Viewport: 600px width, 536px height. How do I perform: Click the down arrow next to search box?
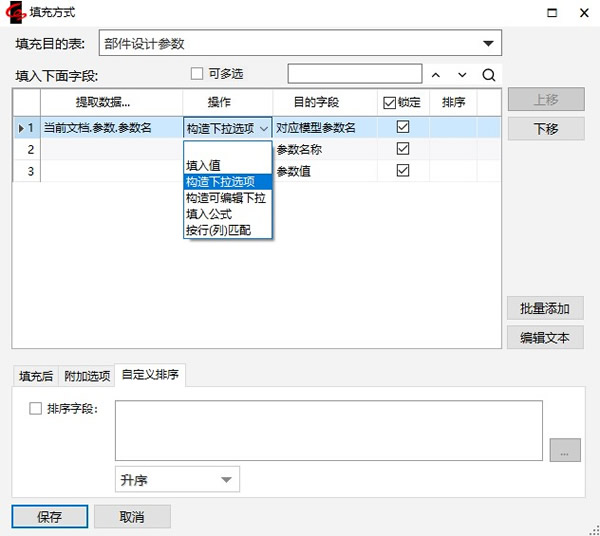[x=461, y=75]
